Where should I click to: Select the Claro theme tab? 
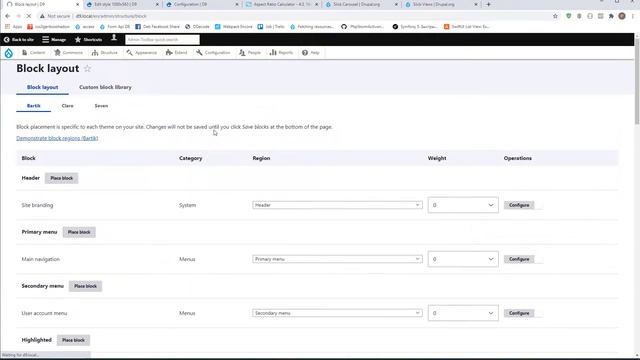coord(67,106)
